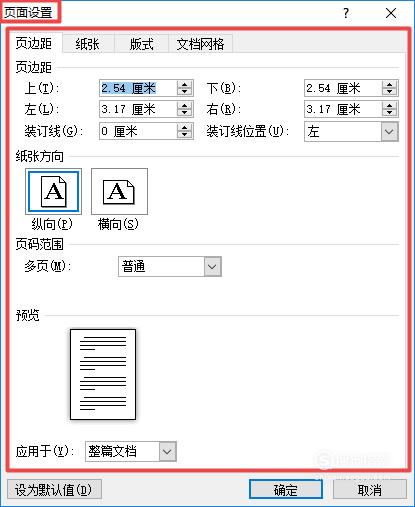Click the 页面设置 dialog title
The width and height of the screenshot is (415, 507).
point(28,13)
